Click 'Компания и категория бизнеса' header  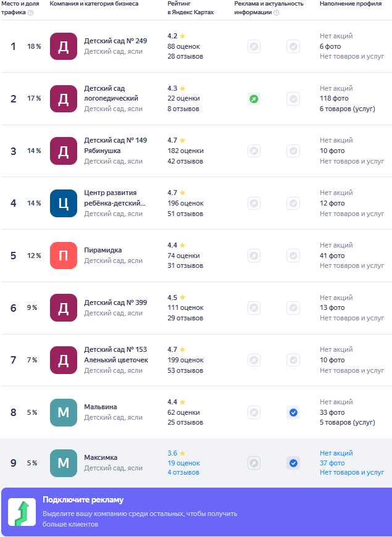[x=94, y=4]
